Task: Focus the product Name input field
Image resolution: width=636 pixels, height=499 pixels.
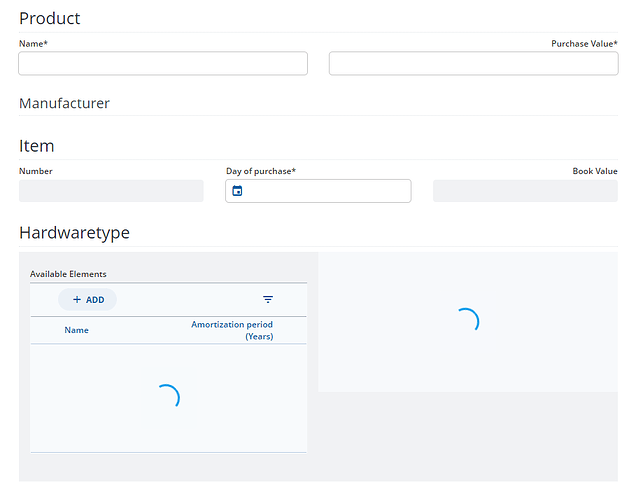Action: pos(163,63)
